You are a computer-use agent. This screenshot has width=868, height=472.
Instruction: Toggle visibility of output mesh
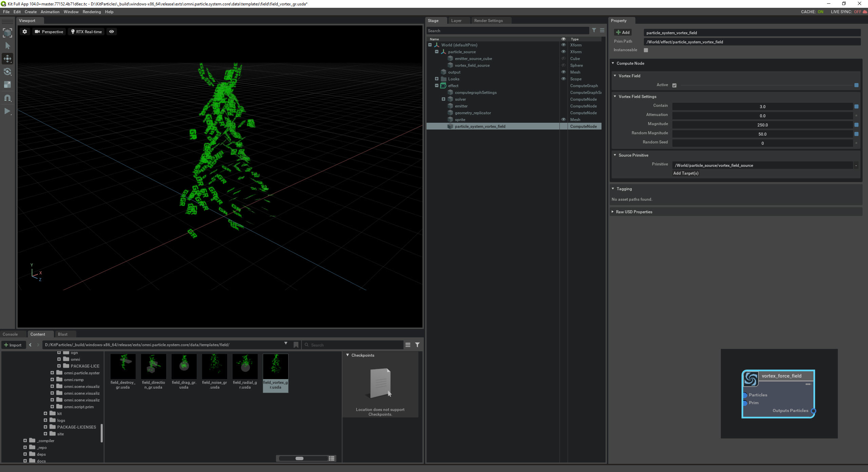[x=563, y=72]
